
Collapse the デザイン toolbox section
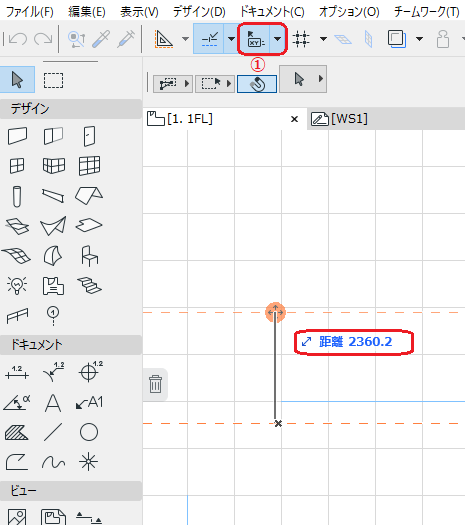click(71, 109)
